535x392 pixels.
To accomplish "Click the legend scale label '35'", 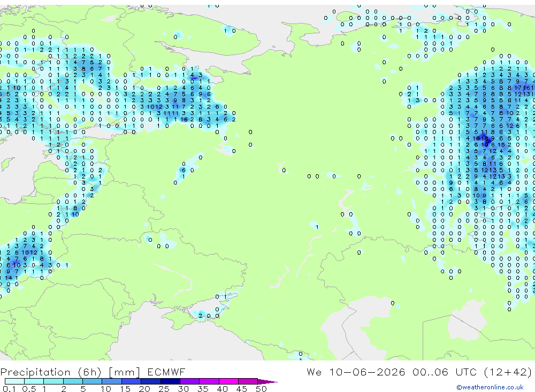I will pos(203,389).
